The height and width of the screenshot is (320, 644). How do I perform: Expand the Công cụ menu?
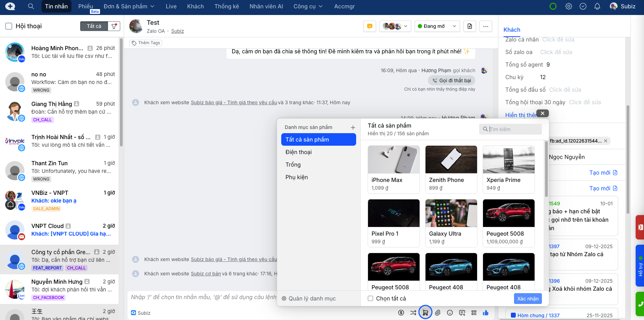pyautogui.click(x=308, y=6)
